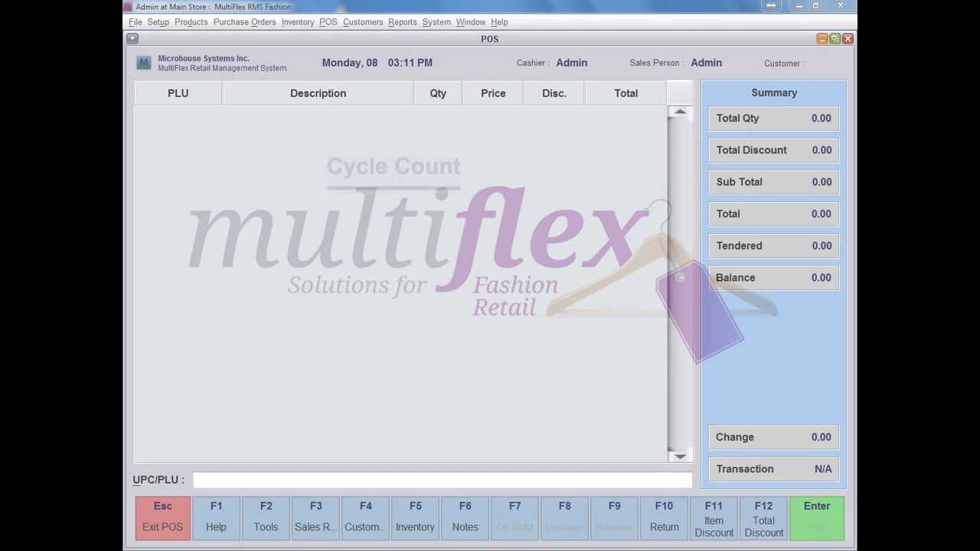Focus the UPC/PLU input field
This screenshot has height=551, width=980.
[x=442, y=480]
